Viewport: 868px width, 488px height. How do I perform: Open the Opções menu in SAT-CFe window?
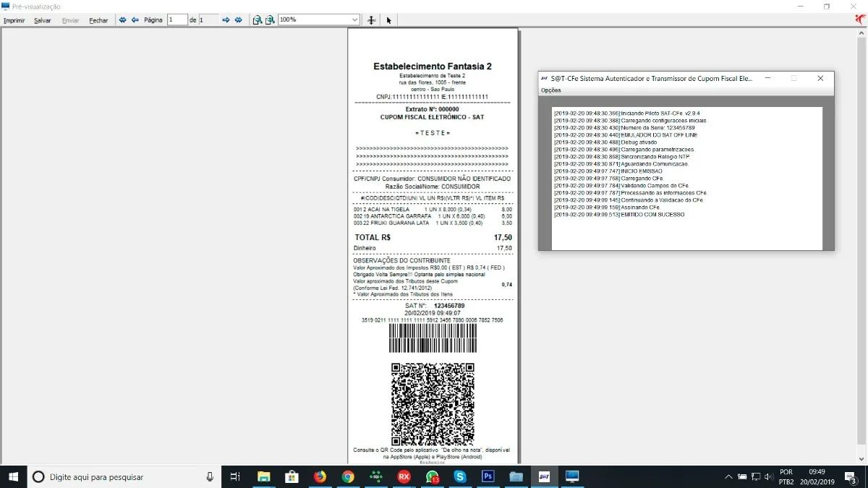(551, 90)
